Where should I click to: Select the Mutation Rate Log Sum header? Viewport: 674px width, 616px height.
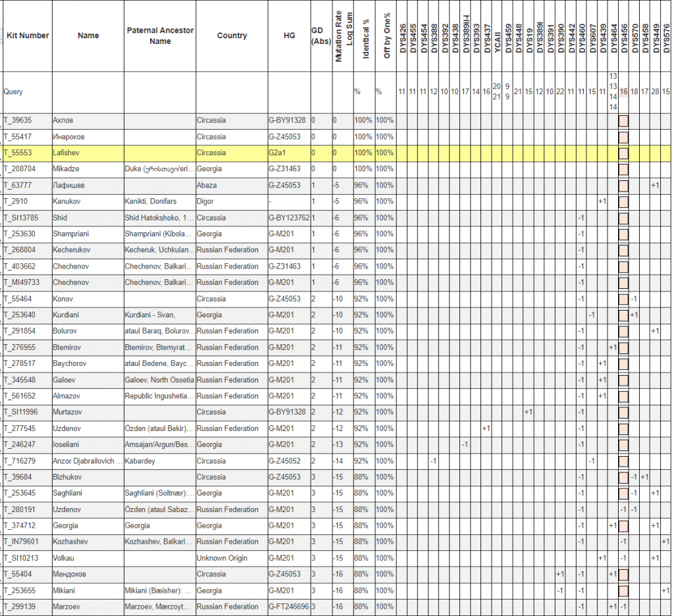click(344, 36)
